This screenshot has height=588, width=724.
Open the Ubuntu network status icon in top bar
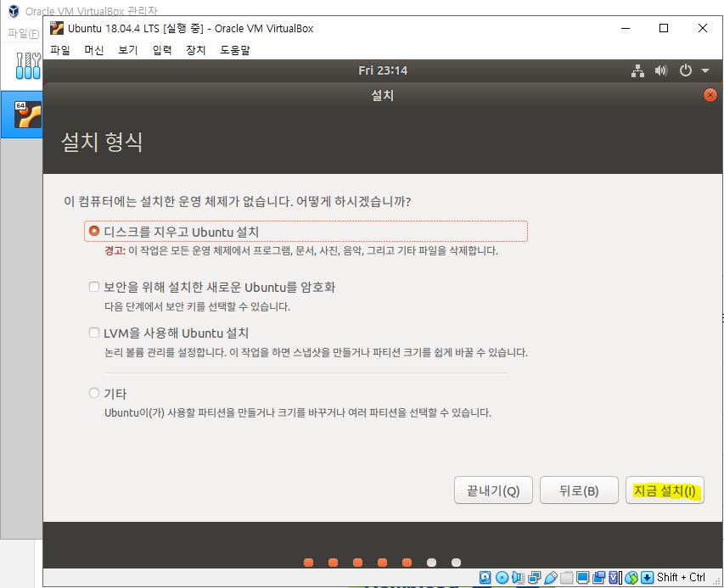pyautogui.click(x=637, y=70)
